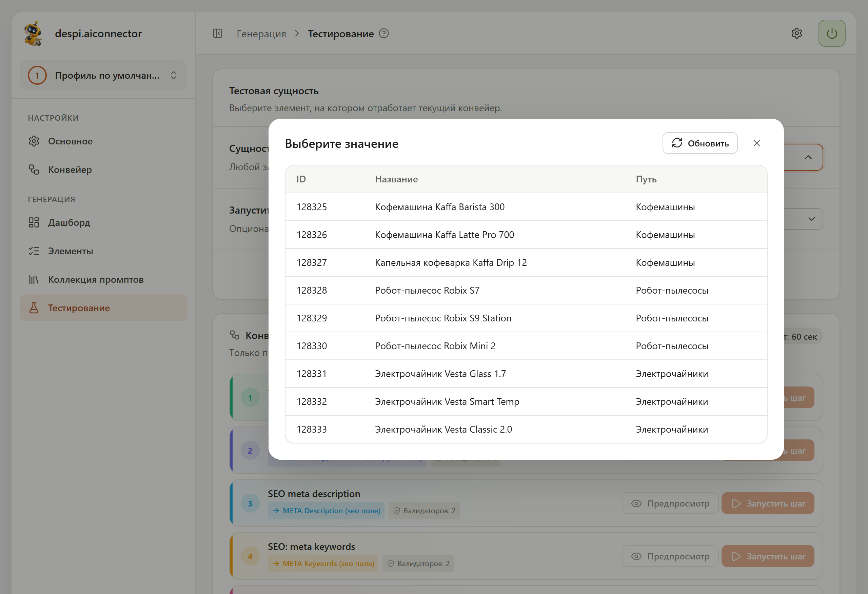The width and height of the screenshot is (868, 594).
Task: Go to Дашборд page
Action: point(103,223)
